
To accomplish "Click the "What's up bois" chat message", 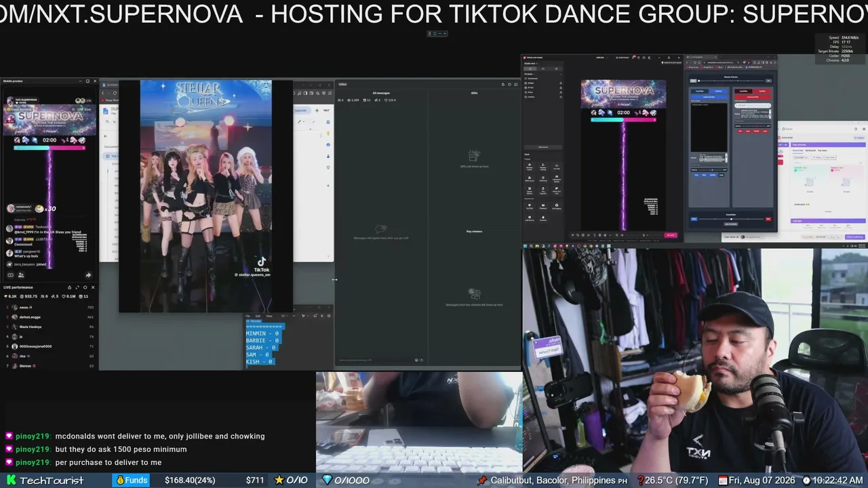I will coord(26,256).
